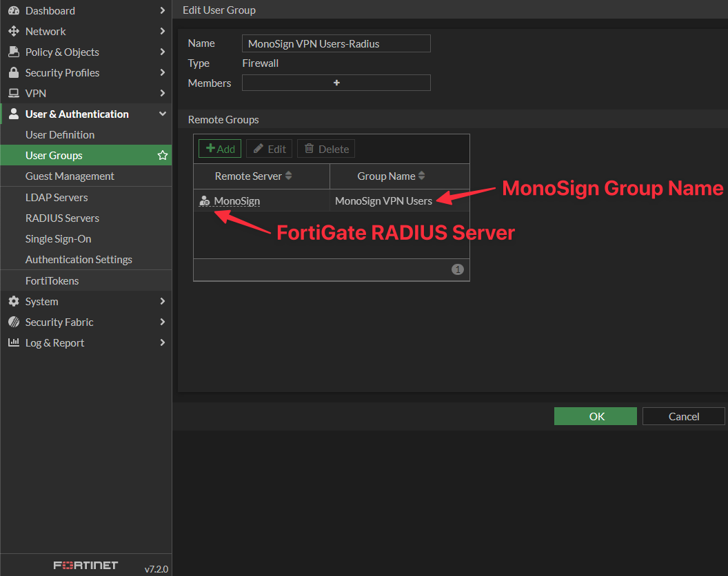The width and height of the screenshot is (728, 576).
Task: Click the System gear icon
Action: tap(13, 301)
